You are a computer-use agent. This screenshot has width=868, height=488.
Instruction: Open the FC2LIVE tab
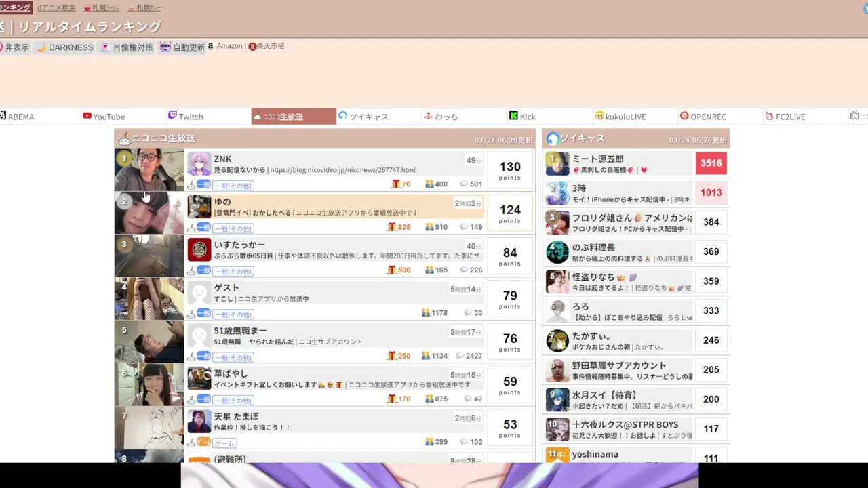pyautogui.click(x=785, y=117)
